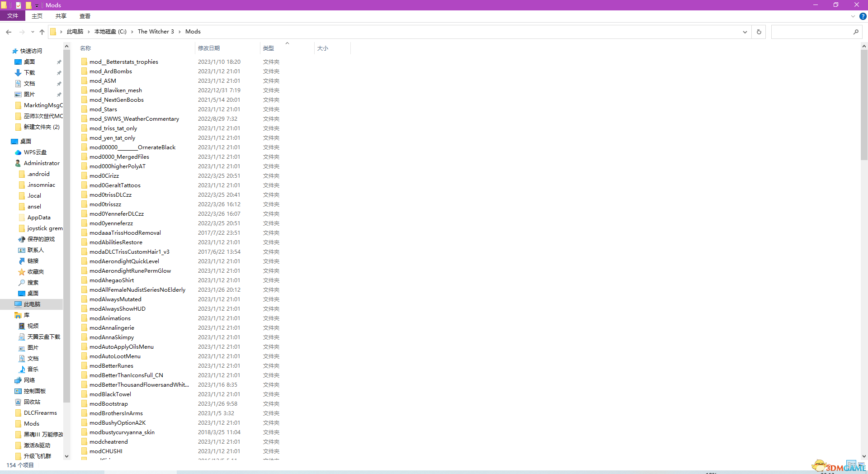The image size is (868, 474).
Task: Sort by the 修改日期 column header
Action: click(209, 48)
